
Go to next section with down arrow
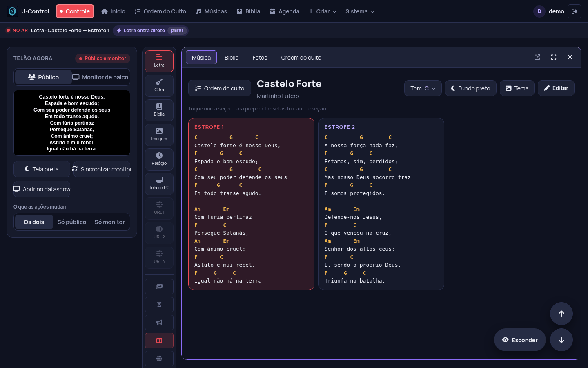pos(561,340)
